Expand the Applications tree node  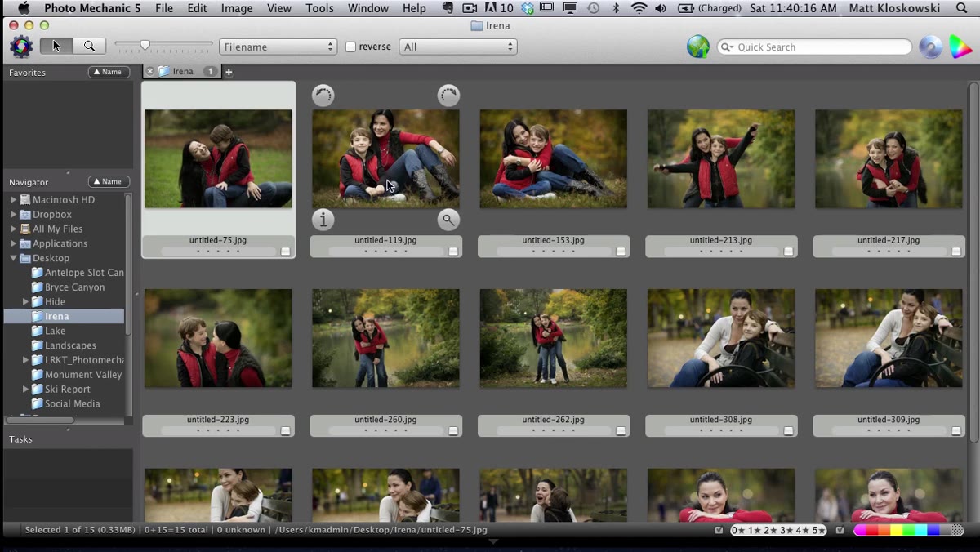[x=13, y=244]
